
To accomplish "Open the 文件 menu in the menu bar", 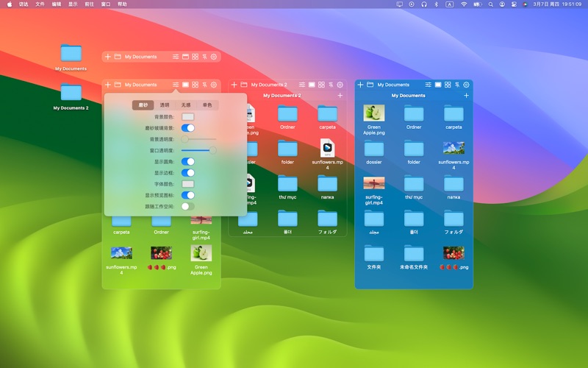I will pyautogui.click(x=40, y=4).
